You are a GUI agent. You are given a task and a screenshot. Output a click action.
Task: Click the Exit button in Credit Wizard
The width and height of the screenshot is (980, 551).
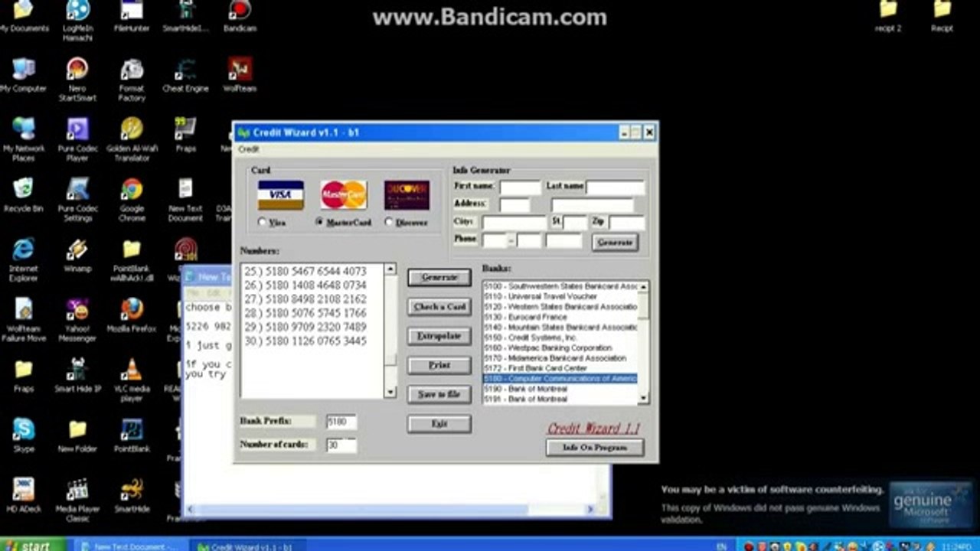tap(439, 423)
